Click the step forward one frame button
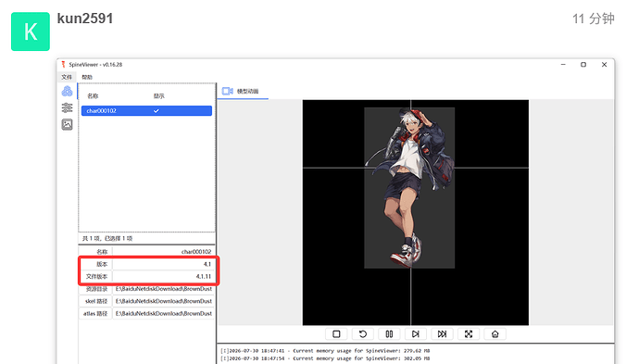Image resolution: width=639 pixels, height=364 pixels. pyautogui.click(x=415, y=334)
